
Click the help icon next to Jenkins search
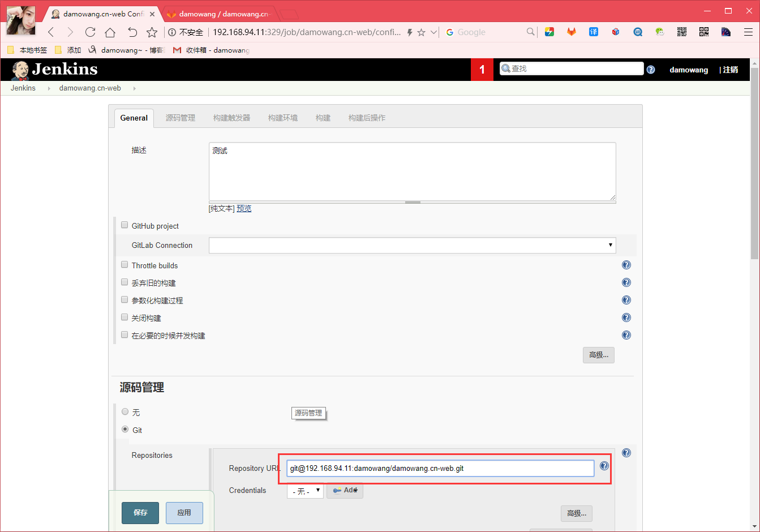pyautogui.click(x=651, y=70)
